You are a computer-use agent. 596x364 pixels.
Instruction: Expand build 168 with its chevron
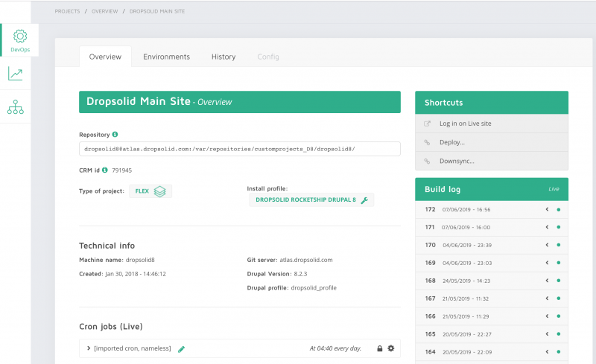click(547, 281)
